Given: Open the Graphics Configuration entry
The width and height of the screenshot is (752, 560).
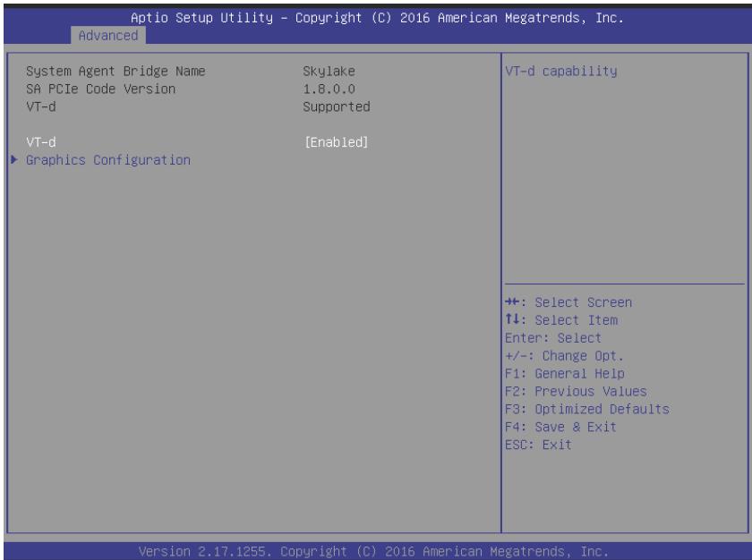Looking at the screenshot, I should pos(108,160).
